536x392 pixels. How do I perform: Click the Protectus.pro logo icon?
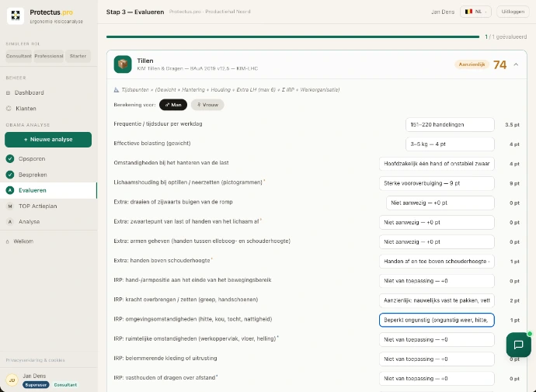pos(16,16)
